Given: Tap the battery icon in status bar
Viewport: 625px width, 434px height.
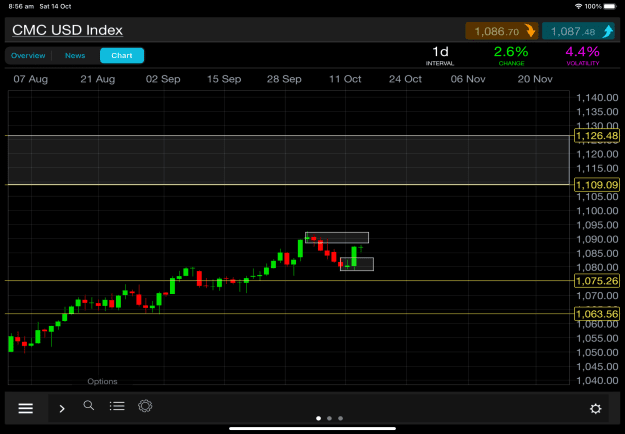Looking at the screenshot, I should click(x=610, y=6).
